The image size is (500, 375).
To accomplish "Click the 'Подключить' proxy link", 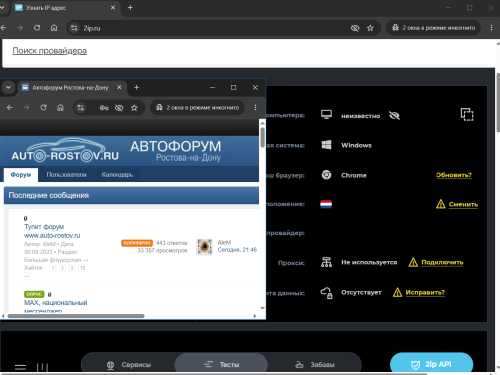I will point(442,262).
